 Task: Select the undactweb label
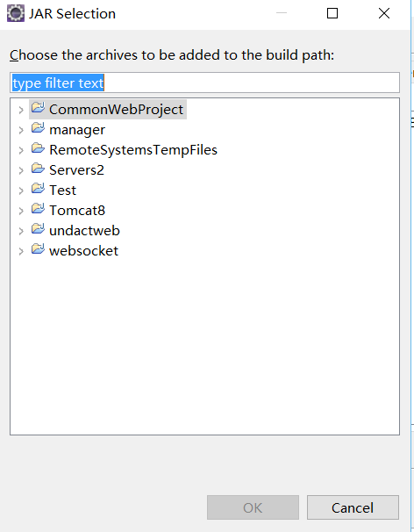(84, 231)
